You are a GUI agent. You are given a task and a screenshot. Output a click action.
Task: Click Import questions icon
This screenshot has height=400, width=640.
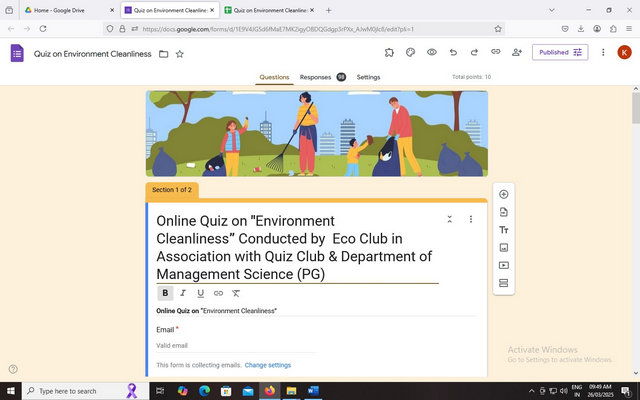(503, 212)
